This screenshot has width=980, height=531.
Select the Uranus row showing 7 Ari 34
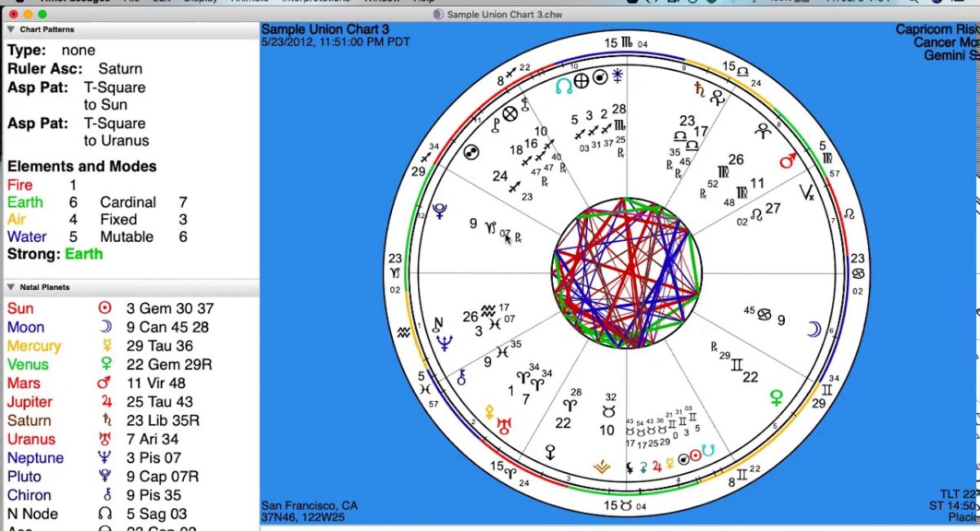(x=106, y=440)
